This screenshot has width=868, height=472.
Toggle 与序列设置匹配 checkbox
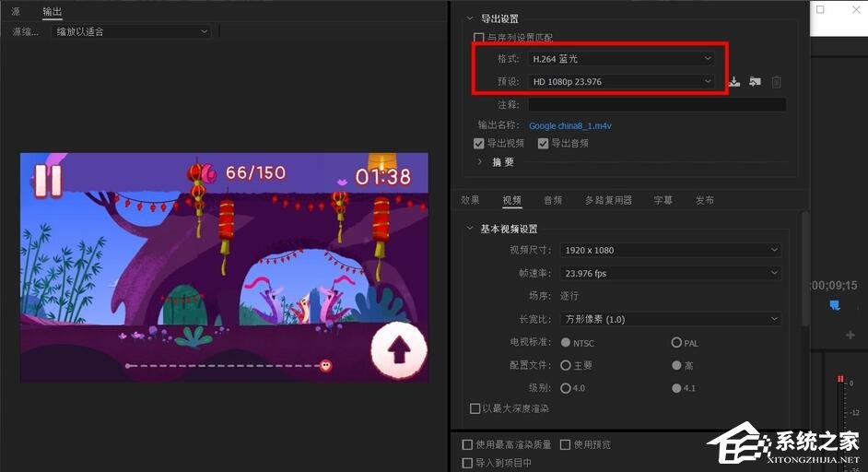click(479, 38)
